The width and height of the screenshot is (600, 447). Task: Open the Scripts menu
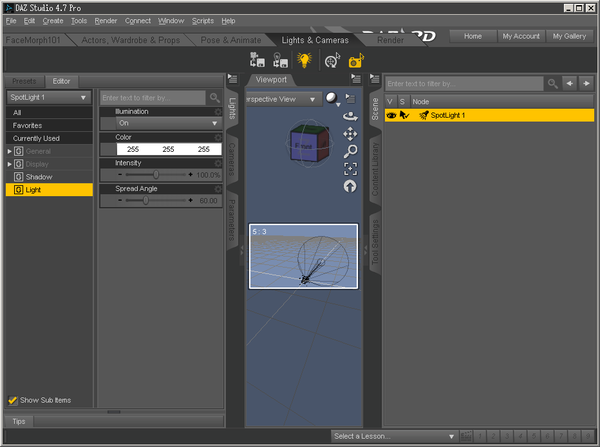[203, 21]
